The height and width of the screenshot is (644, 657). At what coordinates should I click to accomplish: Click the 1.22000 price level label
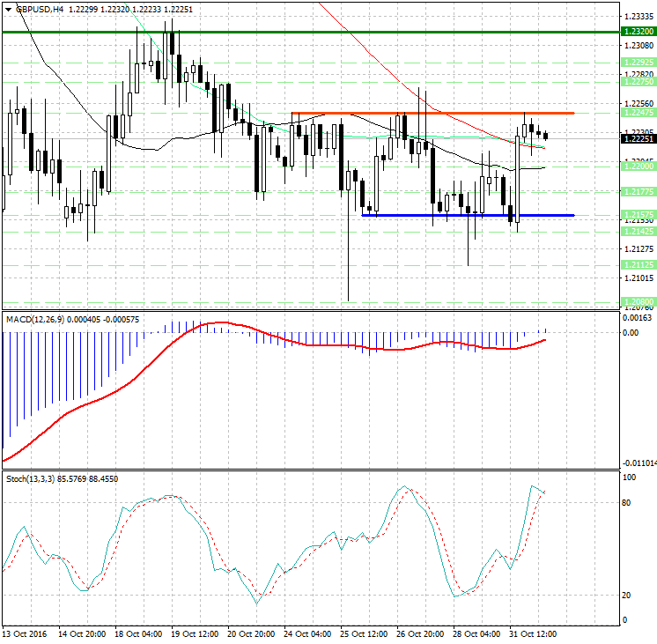637,166
